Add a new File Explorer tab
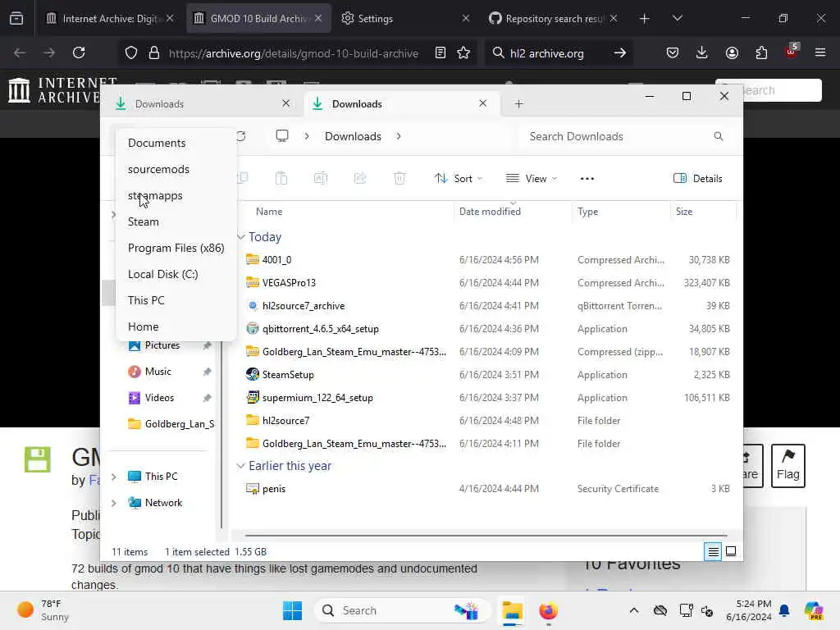The height and width of the screenshot is (630, 840). [518, 104]
